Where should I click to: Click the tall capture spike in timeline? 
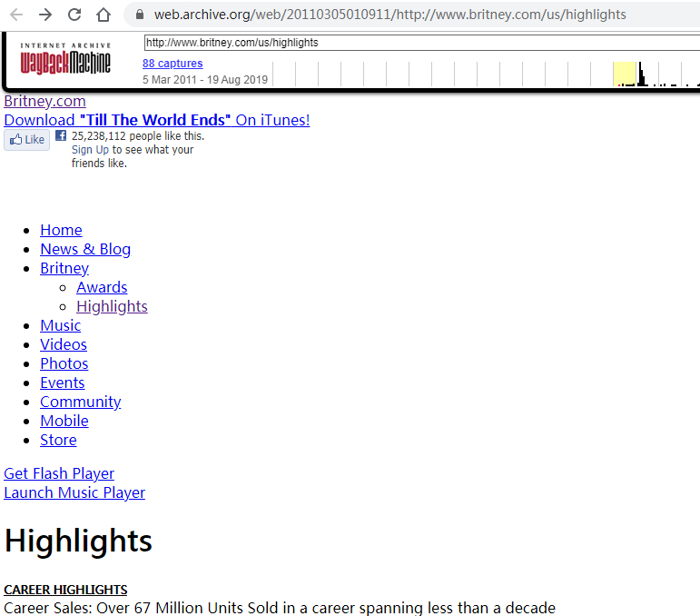[641, 74]
